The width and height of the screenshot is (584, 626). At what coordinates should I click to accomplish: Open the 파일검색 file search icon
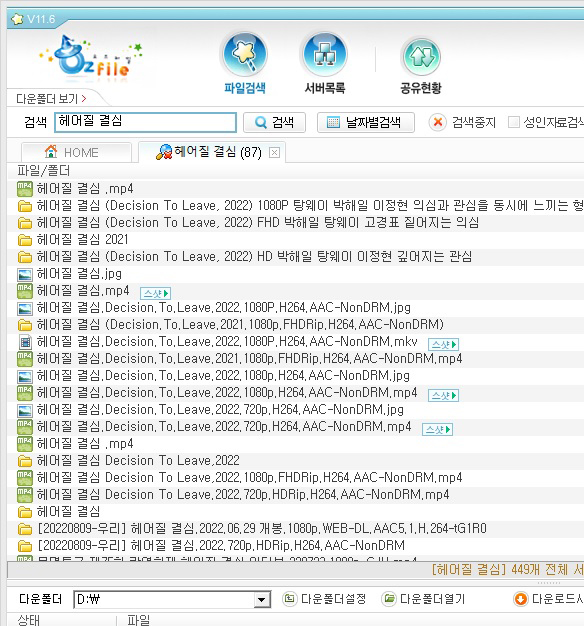click(x=245, y=55)
